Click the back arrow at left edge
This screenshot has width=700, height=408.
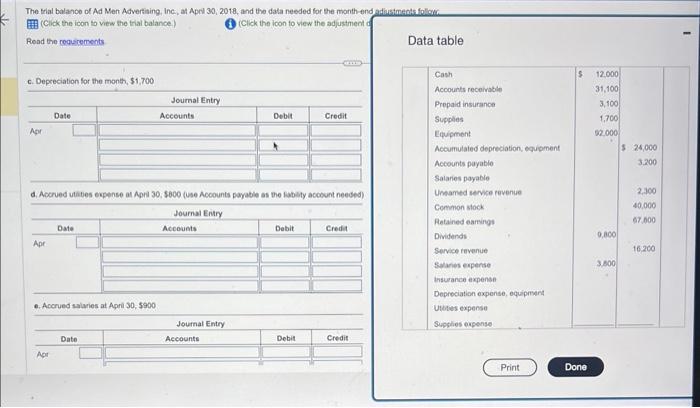pos(4,20)
